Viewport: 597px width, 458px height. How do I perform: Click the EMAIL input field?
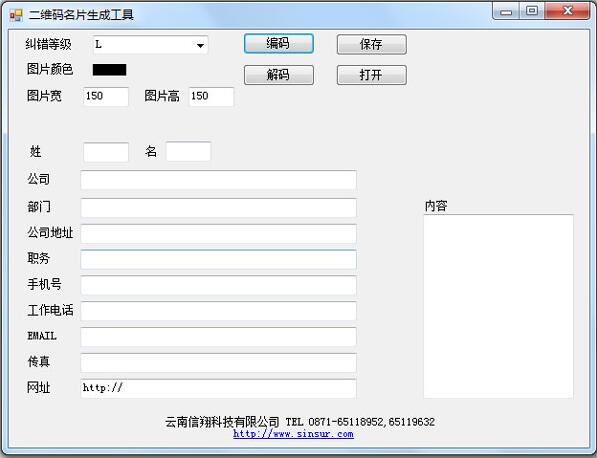(219, 337)
